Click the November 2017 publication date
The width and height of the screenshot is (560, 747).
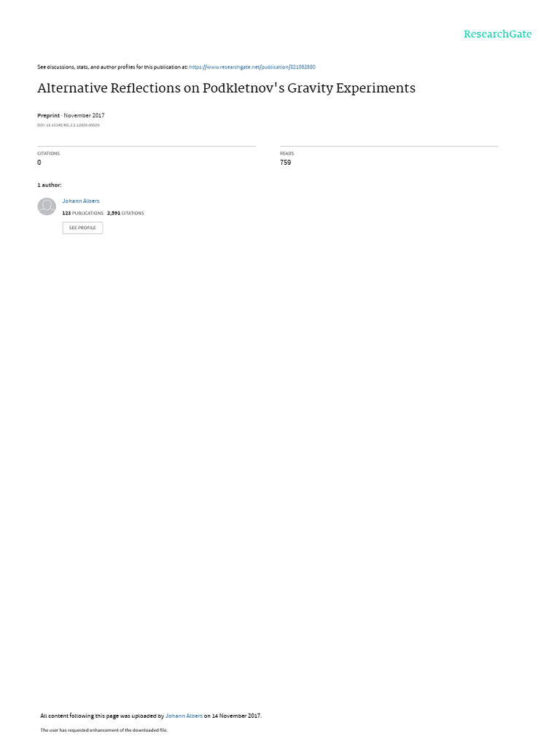click(x=85, y=115)
